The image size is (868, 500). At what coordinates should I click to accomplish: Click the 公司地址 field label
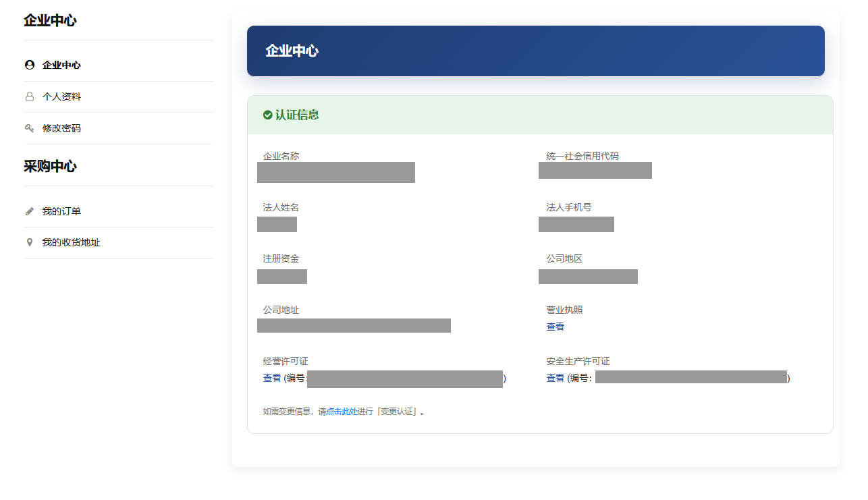tap(281, 310)
